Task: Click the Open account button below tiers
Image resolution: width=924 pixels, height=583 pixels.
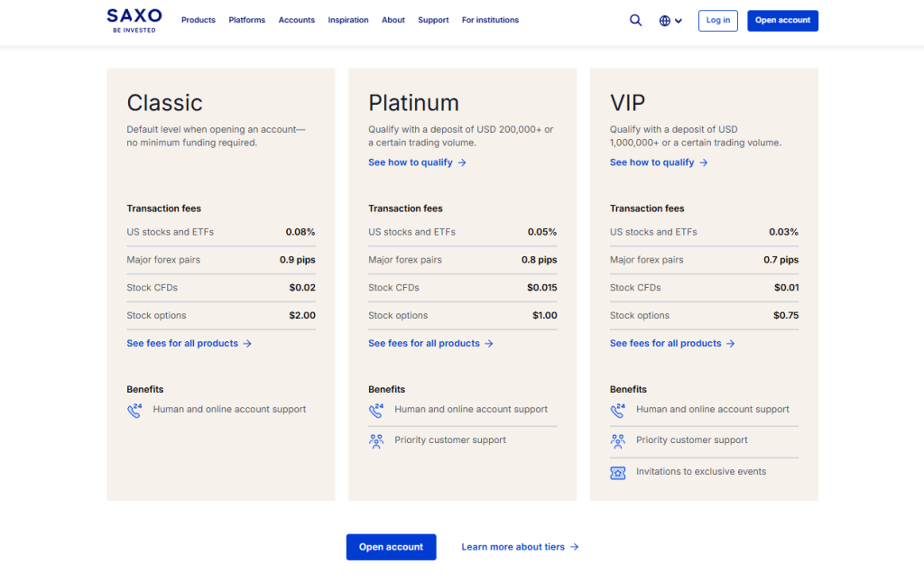Action: [x=391, y=547]
